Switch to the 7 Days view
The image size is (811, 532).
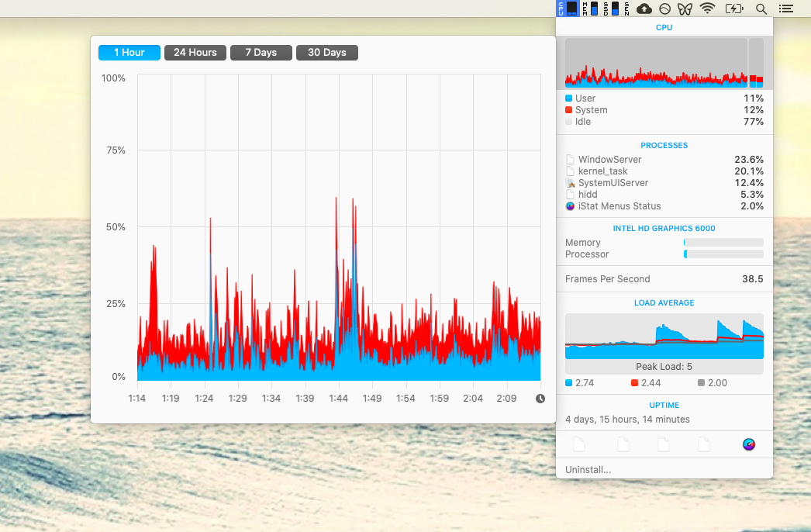click(261, 52)
